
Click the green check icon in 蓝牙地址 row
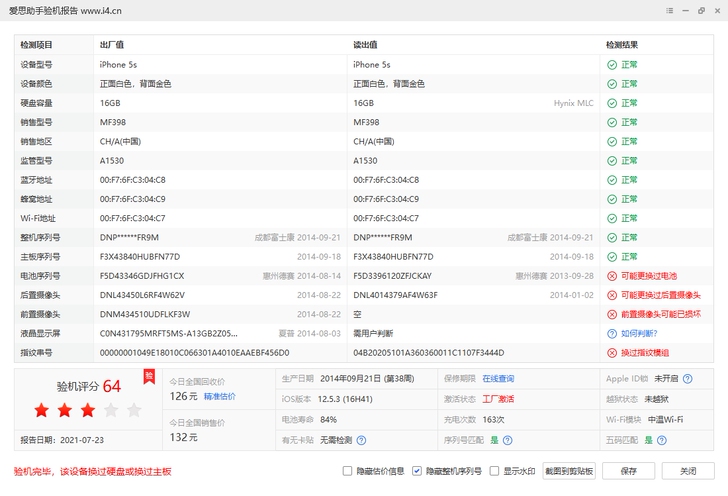coord(612,180)
